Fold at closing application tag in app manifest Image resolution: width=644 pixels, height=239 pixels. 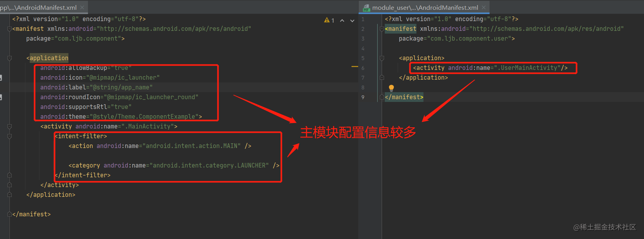[9, 195]
